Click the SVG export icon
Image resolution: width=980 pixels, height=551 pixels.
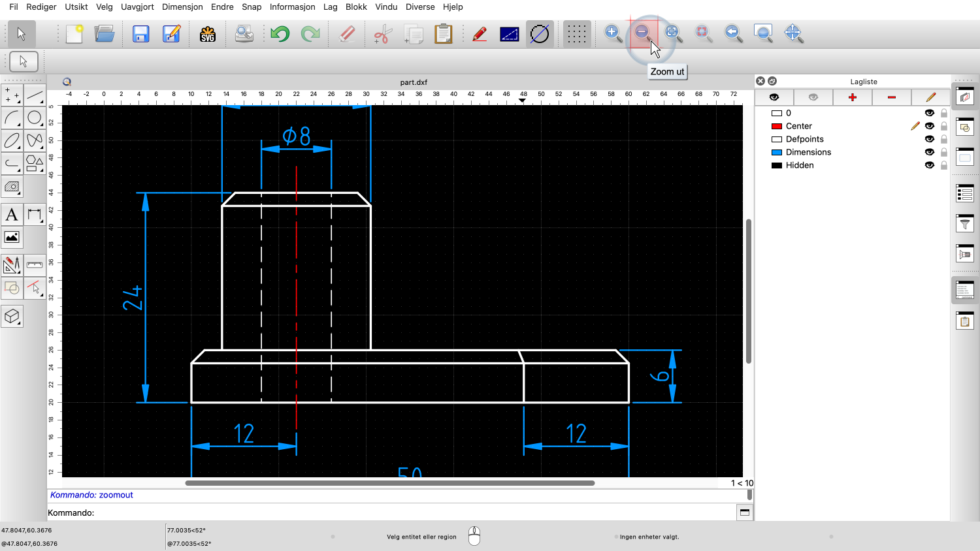208,34
